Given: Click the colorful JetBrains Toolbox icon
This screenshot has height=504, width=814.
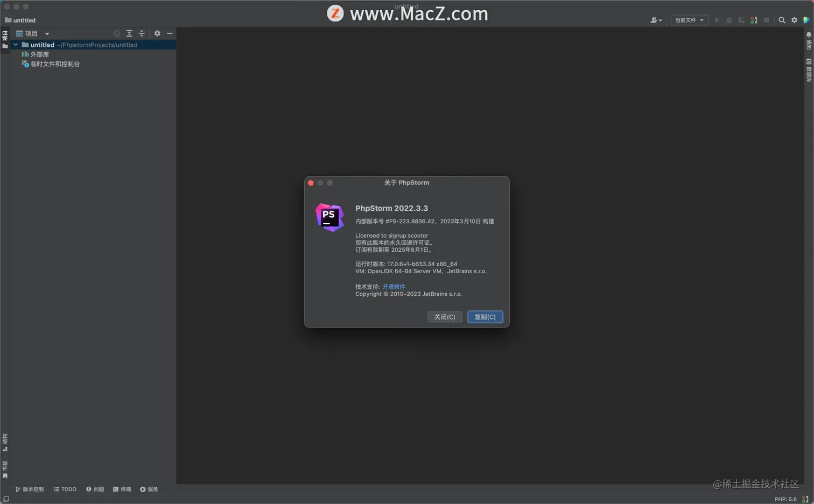Looking at the screenshot, I should click(x=806, y=20).
